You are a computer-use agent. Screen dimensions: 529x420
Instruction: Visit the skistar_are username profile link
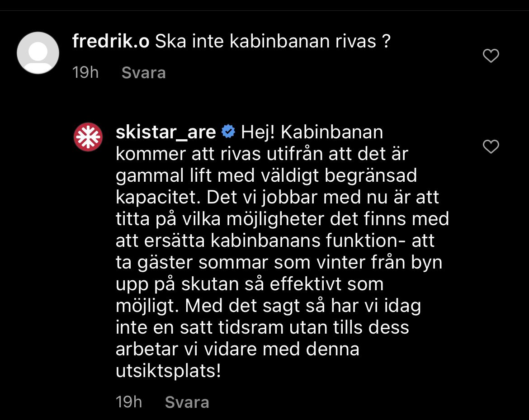coord(165,132)
